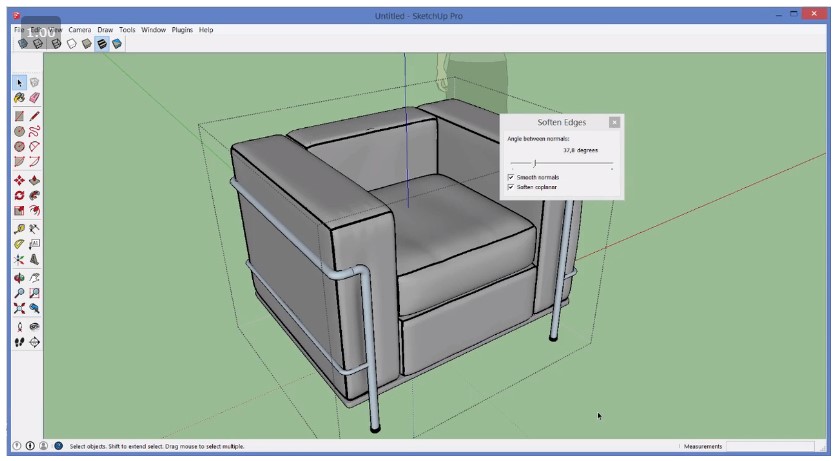The width and height of the screenshot is (837, 461).
Task: Activate the Rotate tool
Action: [x=20, y=195]
